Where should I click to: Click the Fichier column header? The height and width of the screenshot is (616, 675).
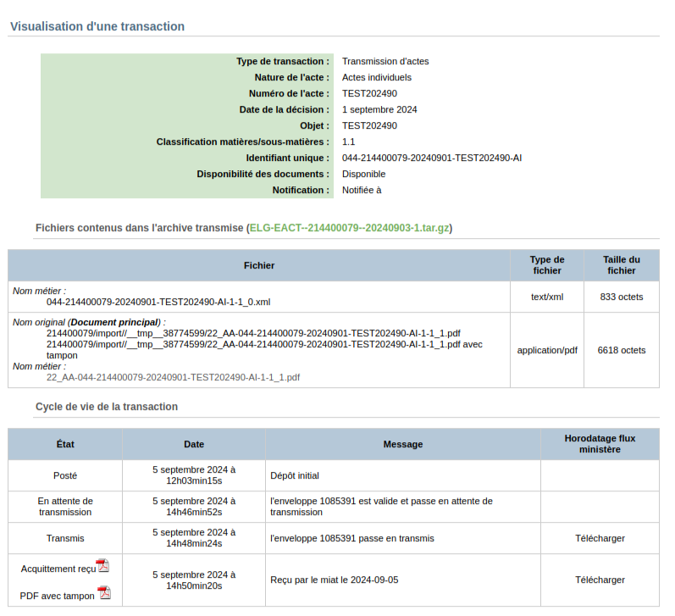point(259,265)
